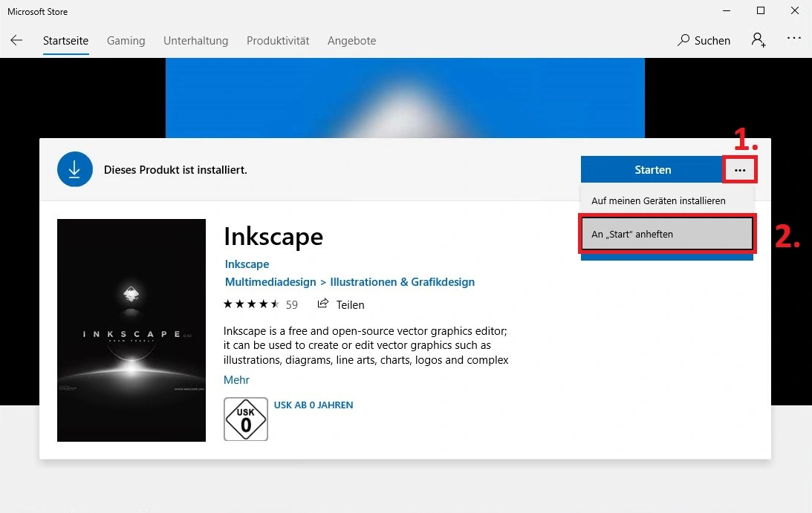Click the Inkscape app poster thumbnail
The height and width of the screenshot is (513, 812).
(131, 330)
